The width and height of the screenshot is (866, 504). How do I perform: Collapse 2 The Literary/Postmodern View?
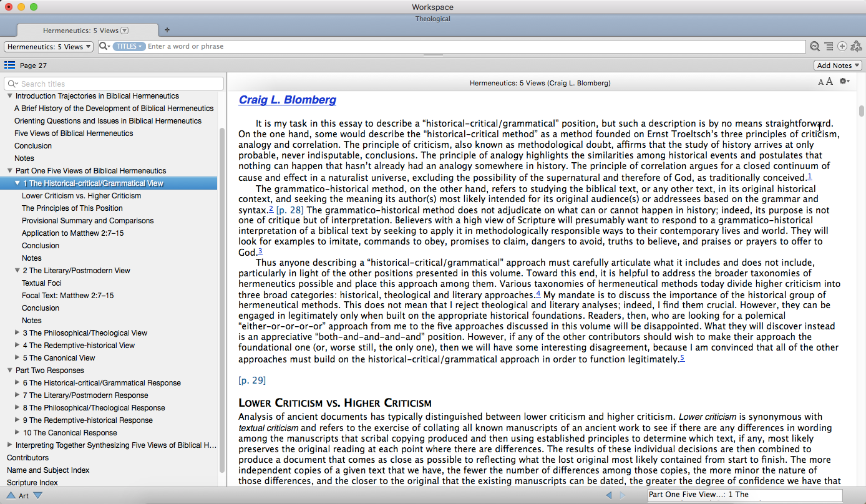[x=17, y=271]
